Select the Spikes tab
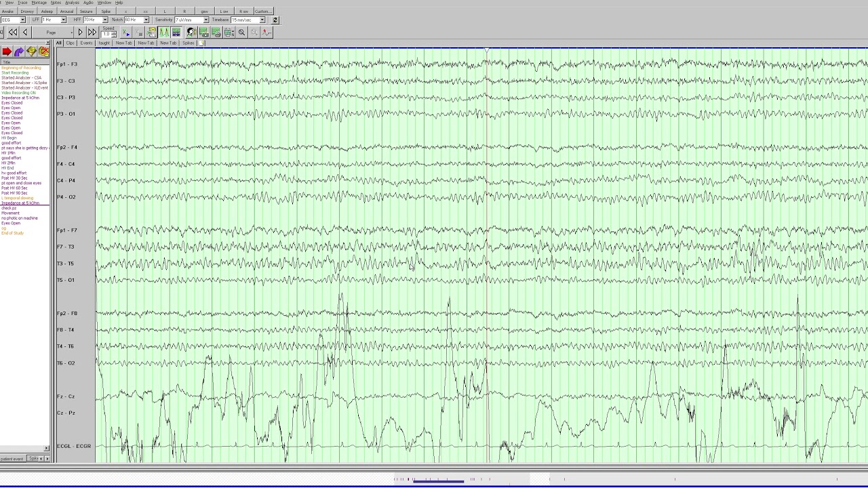 coord(189,43)
